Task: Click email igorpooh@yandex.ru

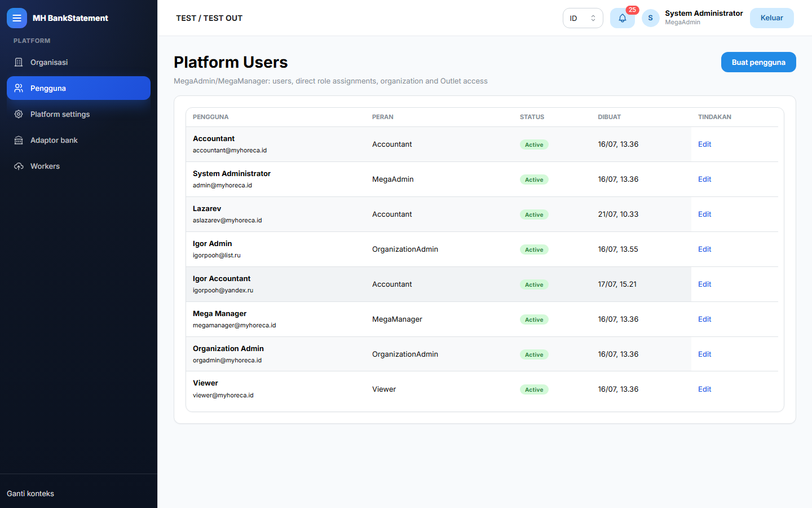Action: click(223, 290)
